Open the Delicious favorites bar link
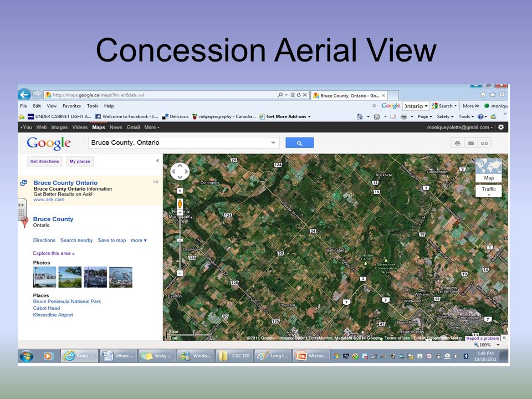 (176, 116)
